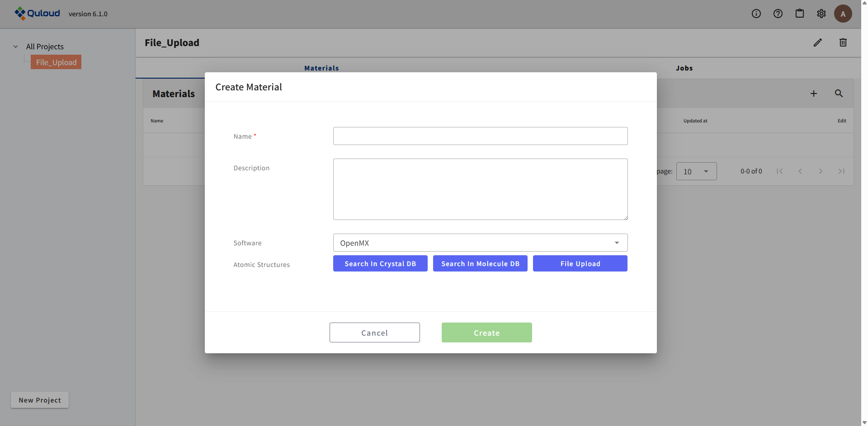Click the plus icon to add material
The image size is (868, 426).
click(x=813, y=94)
